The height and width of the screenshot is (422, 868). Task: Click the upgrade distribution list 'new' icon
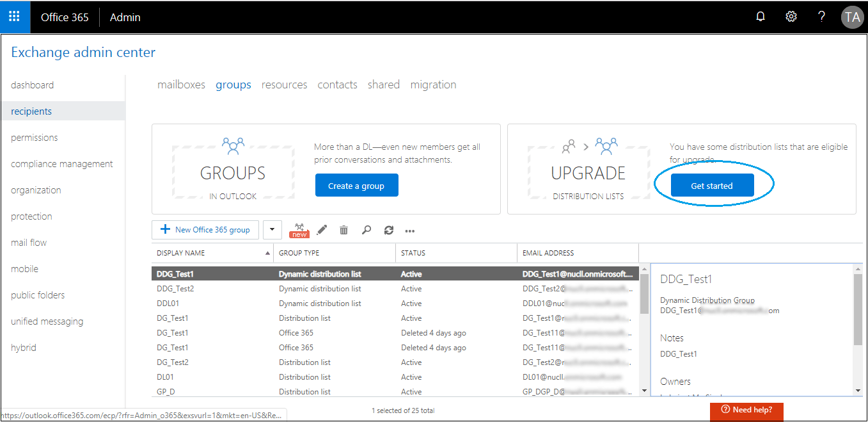point(299,230)
